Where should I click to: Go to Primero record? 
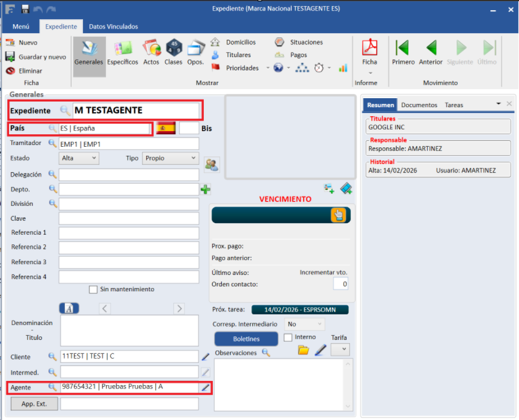[x=403, y=52]
